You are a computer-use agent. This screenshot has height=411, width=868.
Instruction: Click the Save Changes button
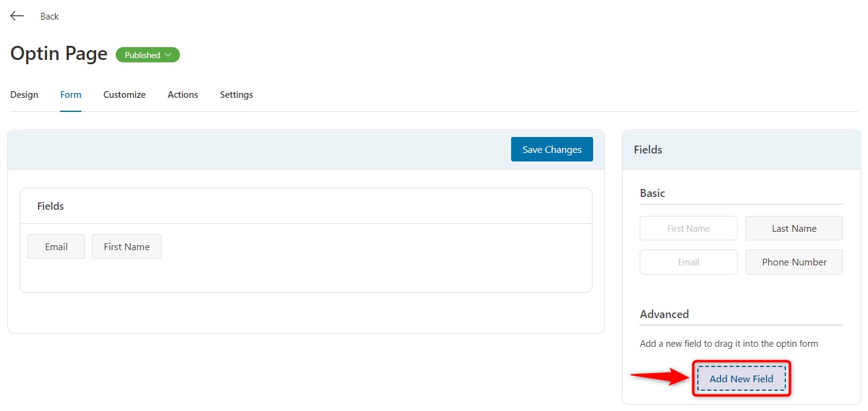(552, 149)
